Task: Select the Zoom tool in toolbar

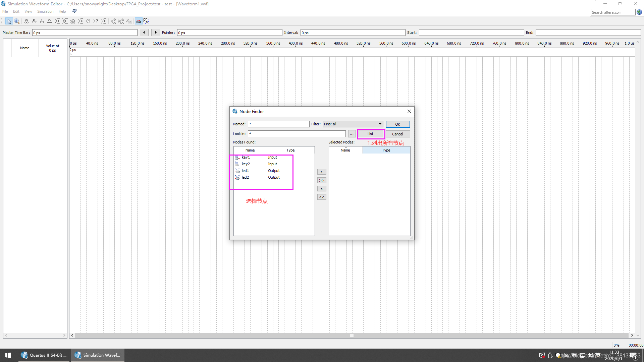Action: (17, 21)
